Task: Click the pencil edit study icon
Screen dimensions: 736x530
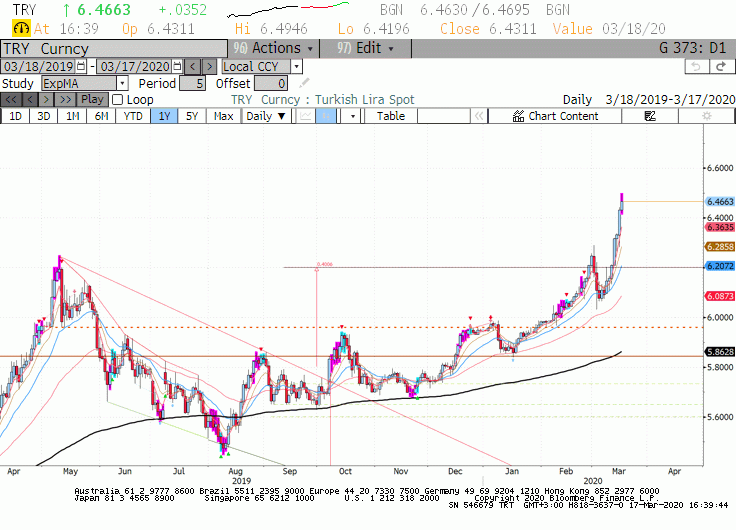Action: (x=304, y=84)
